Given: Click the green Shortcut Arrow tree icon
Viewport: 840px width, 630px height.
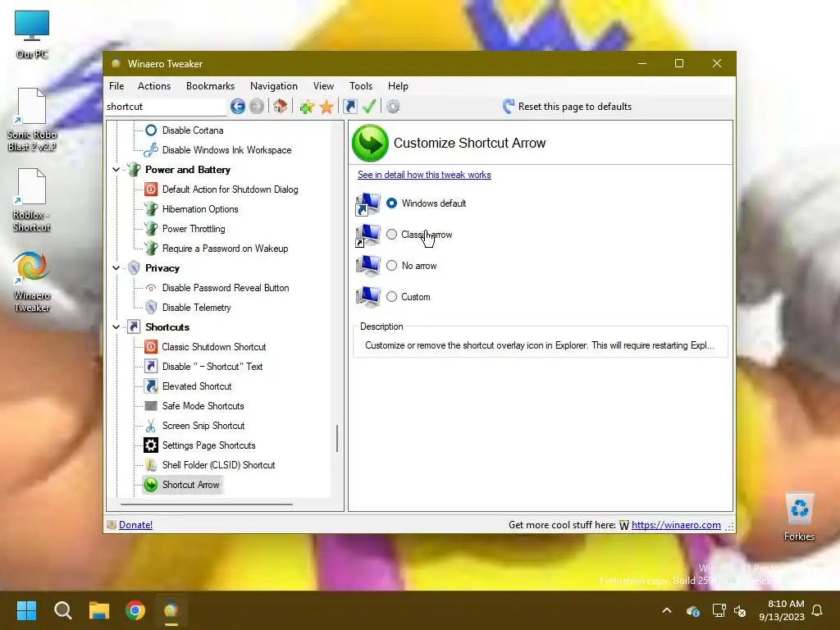Looking at the screenshot, I should tap(151, 485).
